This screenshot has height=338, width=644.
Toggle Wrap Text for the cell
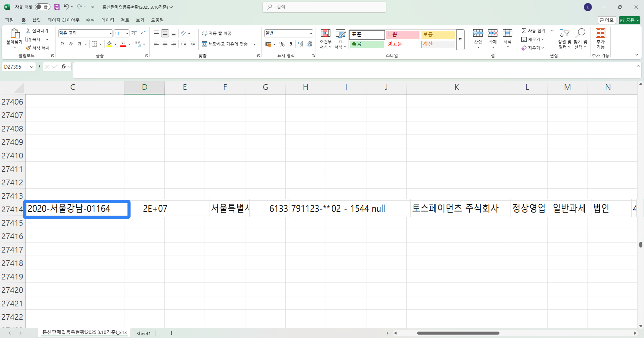point(217,33)
